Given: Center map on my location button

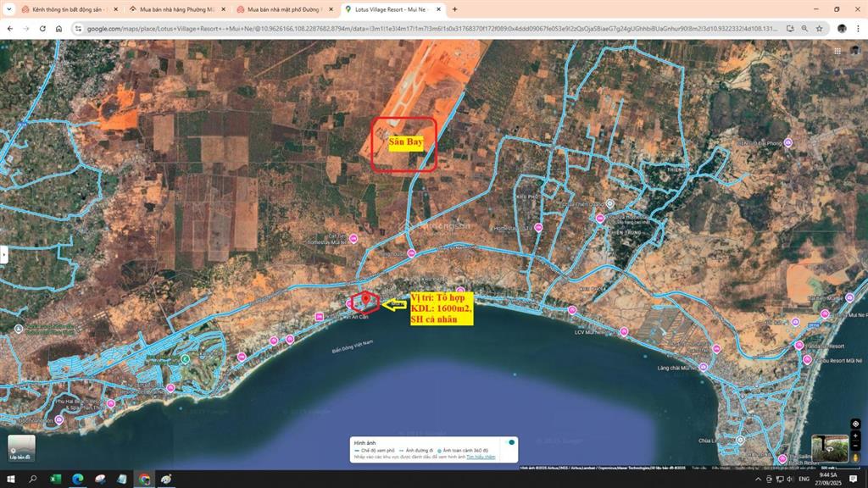Looking at the screenshot, I should (855, 423).
